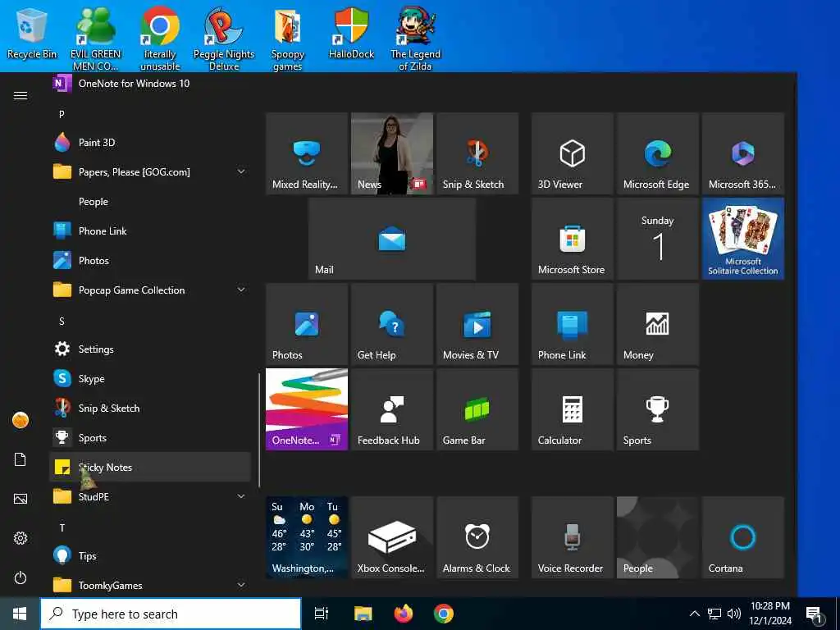Open the Phone Link tile
The image size is (840, 630).
point(572,324)
